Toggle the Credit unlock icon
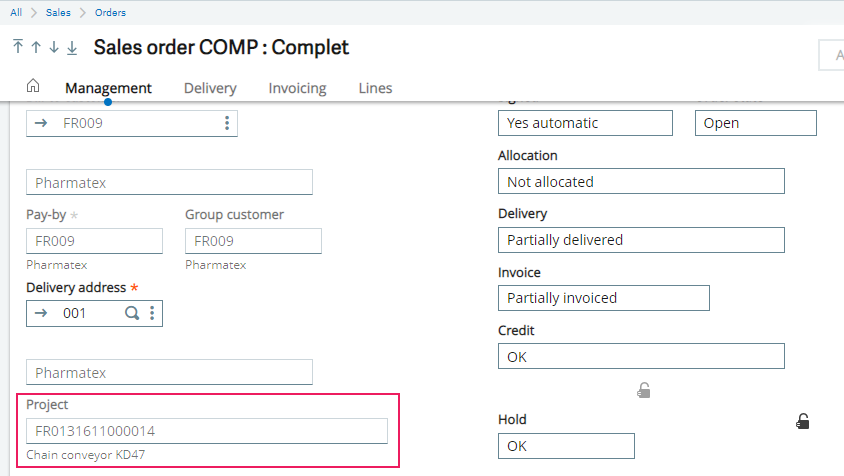 point(643,390)
